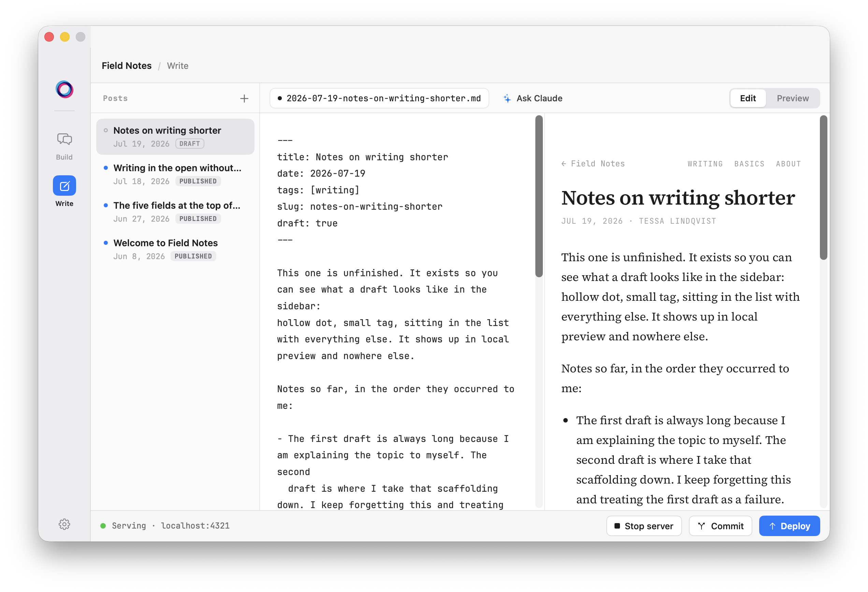Viewport: 868px width, 592px height.
Task: Open settings gear in sidebar
Action: click(64, 524)
